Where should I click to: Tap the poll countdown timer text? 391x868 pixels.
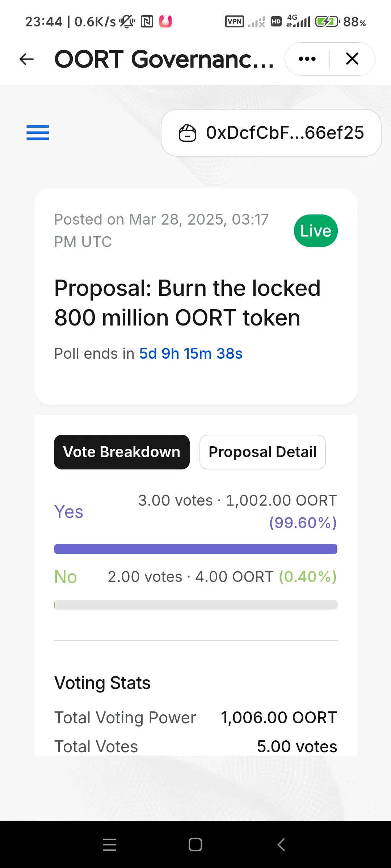point(191,353)
